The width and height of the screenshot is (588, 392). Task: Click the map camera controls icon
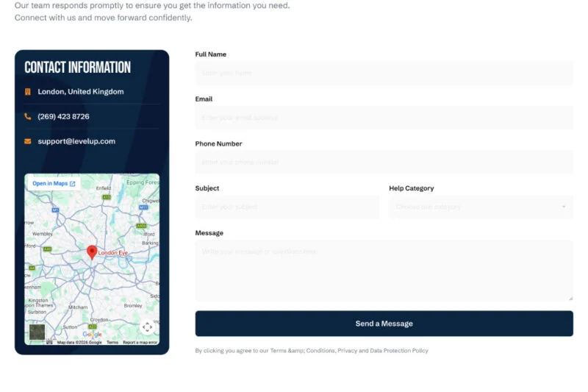pyautogui.click(x=148, y=327)
